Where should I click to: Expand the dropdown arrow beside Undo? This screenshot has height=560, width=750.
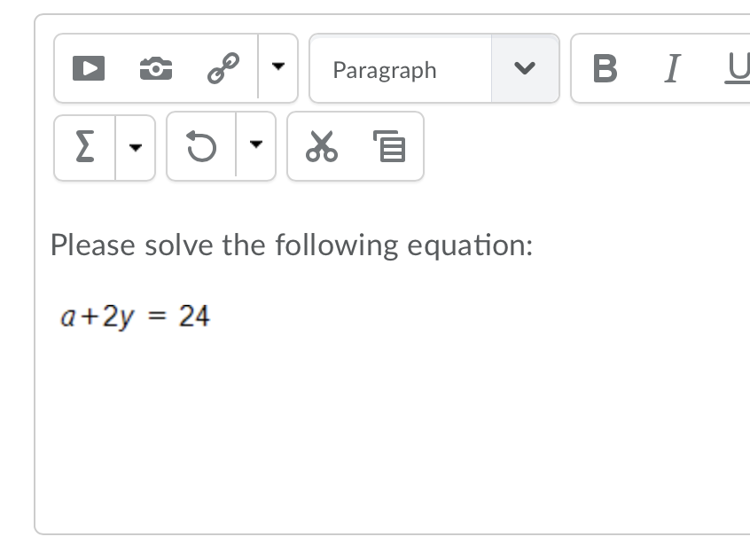256,147
